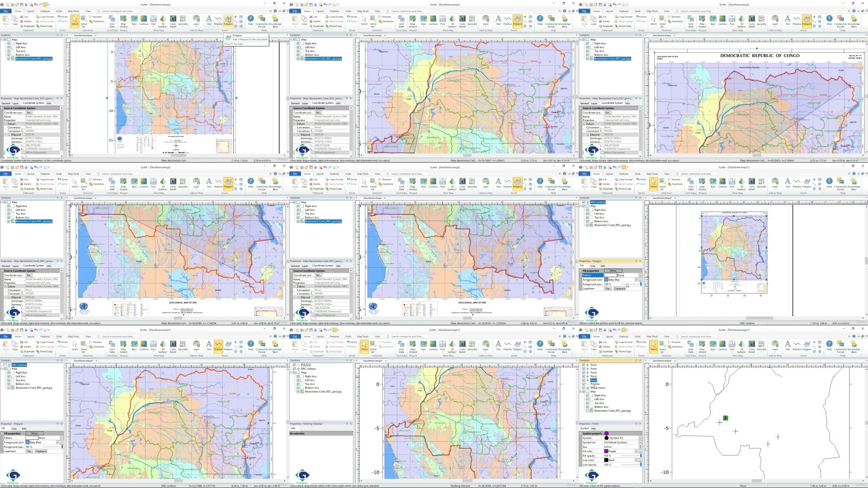Image resolution: width=868 pixels, height=488 pixels.
Task: Toggle Bottom Axis checkbox in Polygon tooltip window
Action: point(9,55)
